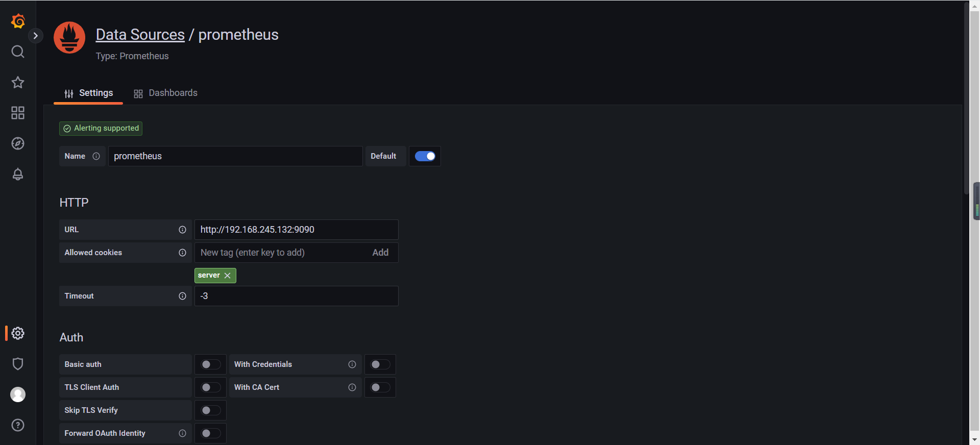Remove the server cookie tag
980x445 pixels.
click(x=228, y=276)
